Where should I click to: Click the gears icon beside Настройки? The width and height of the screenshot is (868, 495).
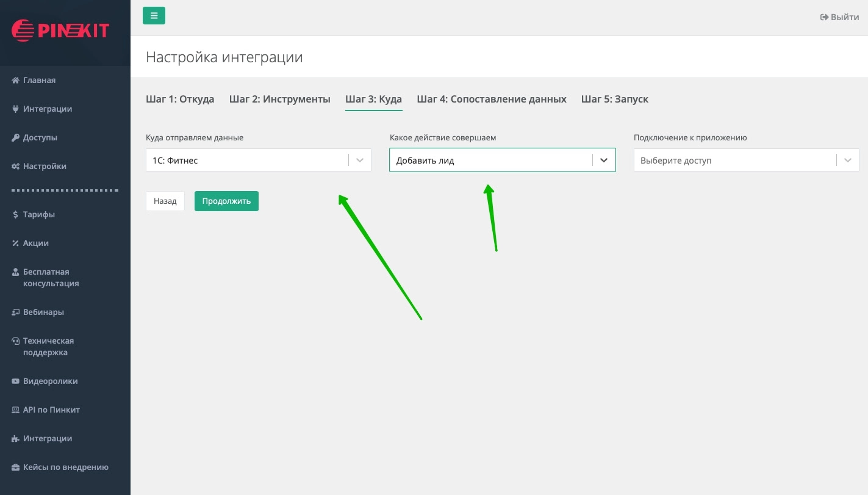pyautogui.click(x=16, y=167)
